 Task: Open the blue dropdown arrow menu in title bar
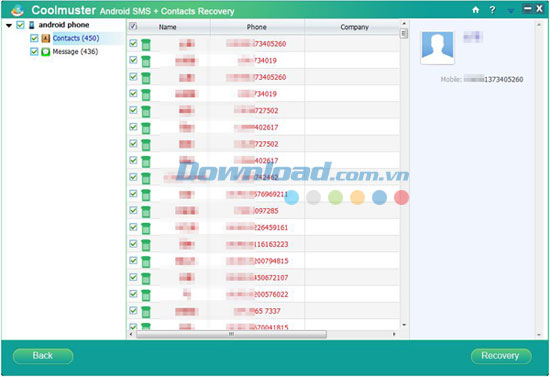[511, 11]
